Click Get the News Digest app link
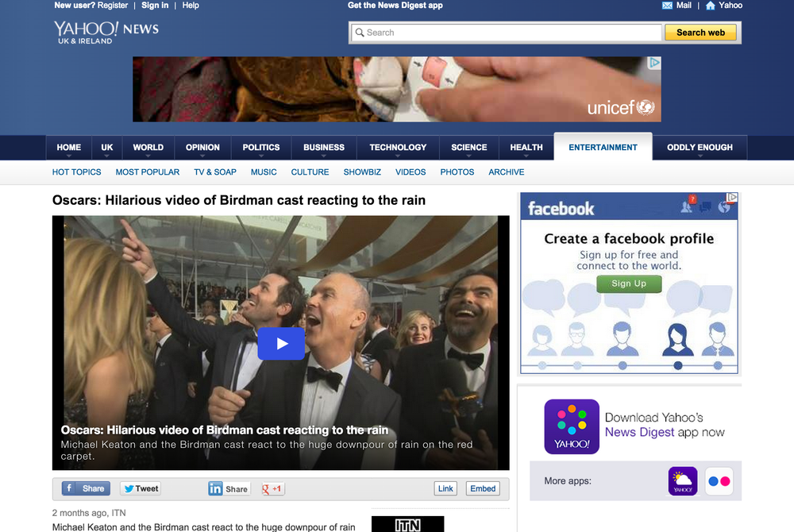The height and width of the screenshot is (532, 794). coord(395,6)
